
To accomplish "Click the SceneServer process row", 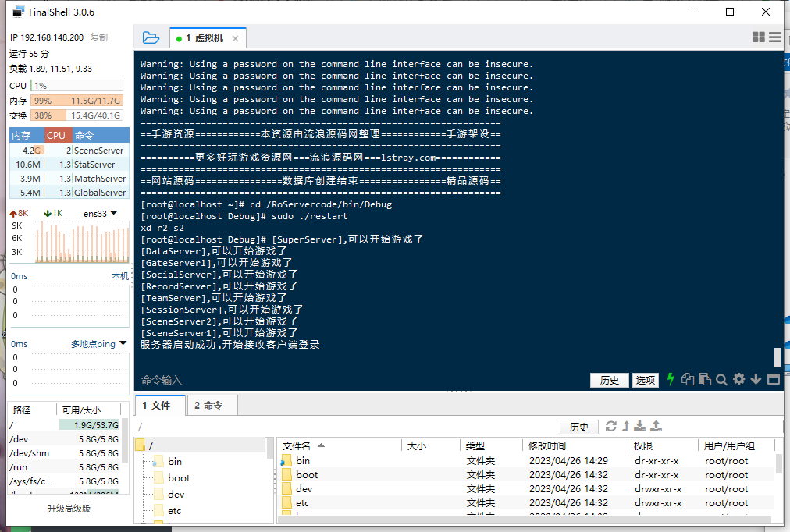I will 69,151.
